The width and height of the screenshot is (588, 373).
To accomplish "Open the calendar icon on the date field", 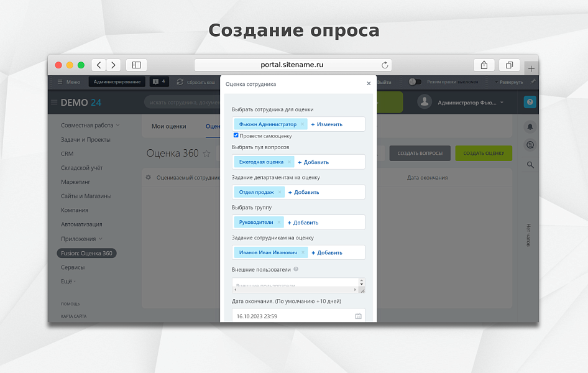I will pyautogui.click(x=358, y=316).
